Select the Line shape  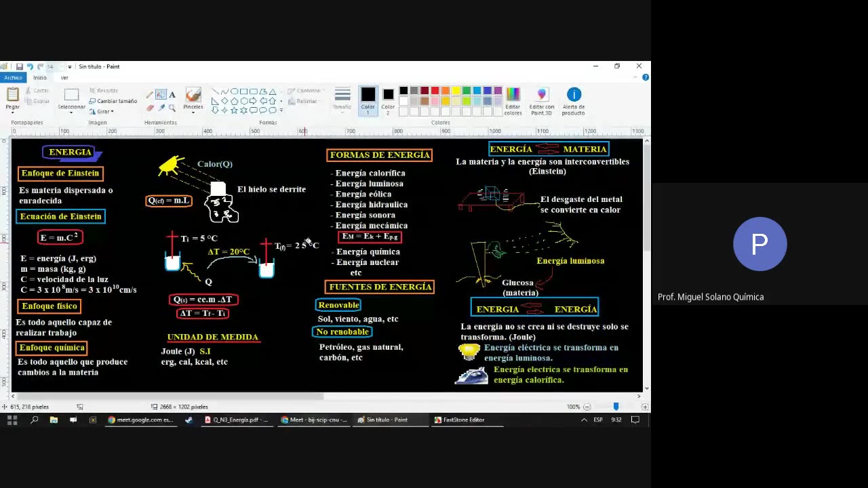[x=216, y=91]
